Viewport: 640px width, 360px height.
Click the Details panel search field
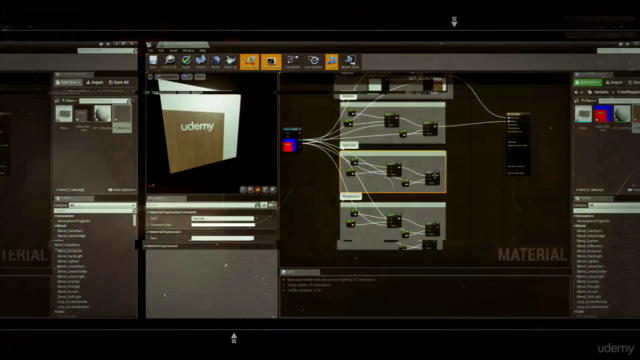[203, 205]
